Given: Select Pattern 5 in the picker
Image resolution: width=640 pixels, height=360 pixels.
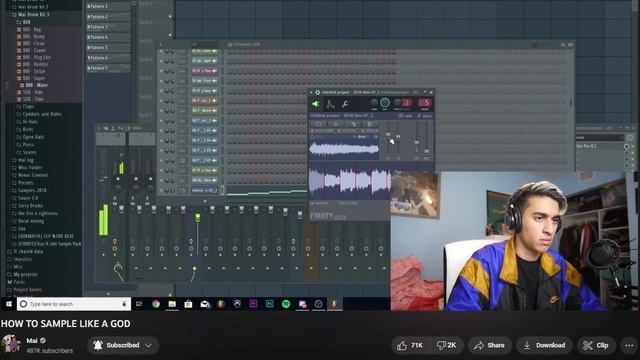Looking at the screenshot, I should (108, 47).
